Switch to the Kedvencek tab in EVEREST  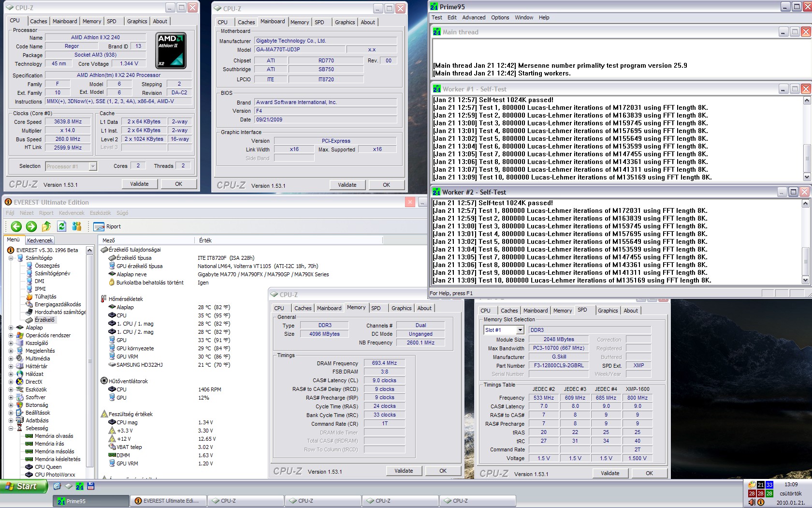[40, 240]
